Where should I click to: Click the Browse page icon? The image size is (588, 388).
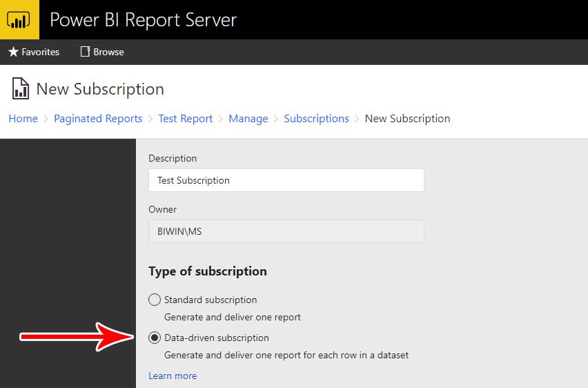(86, 52)
